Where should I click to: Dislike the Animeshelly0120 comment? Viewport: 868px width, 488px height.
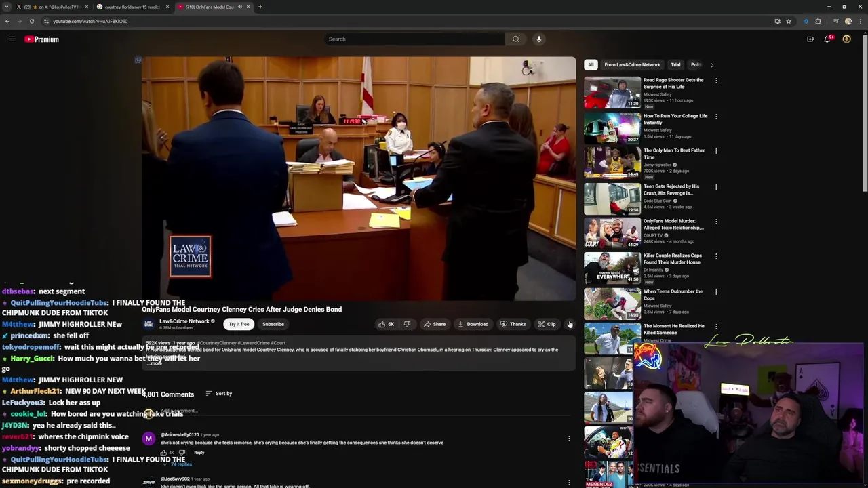click(x=182, y=453)
